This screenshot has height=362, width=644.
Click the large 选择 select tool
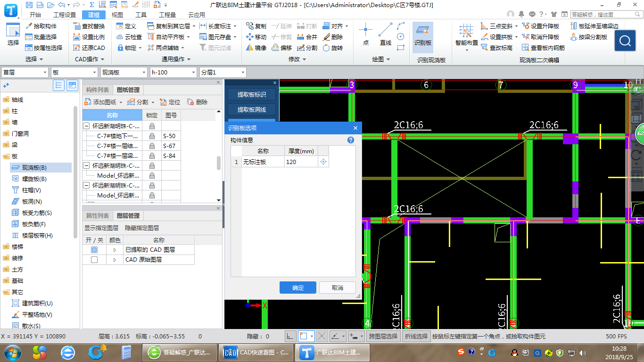(13, 34)
